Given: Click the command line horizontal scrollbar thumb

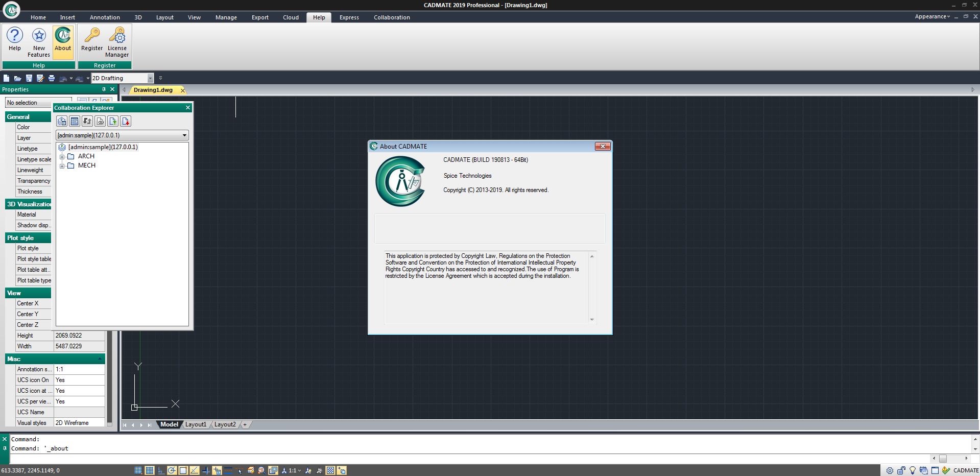Looking at the screenshot, I should coord(943,459).
